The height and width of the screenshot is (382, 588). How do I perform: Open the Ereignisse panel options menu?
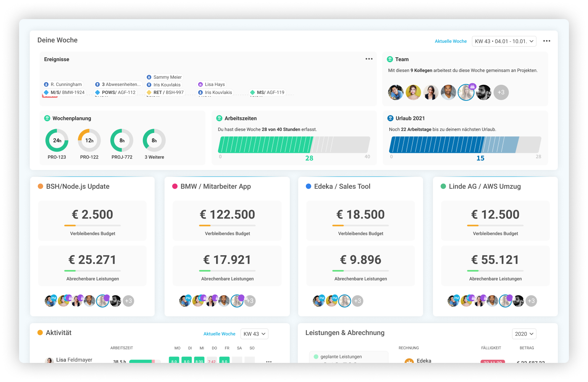pos(369,59)
